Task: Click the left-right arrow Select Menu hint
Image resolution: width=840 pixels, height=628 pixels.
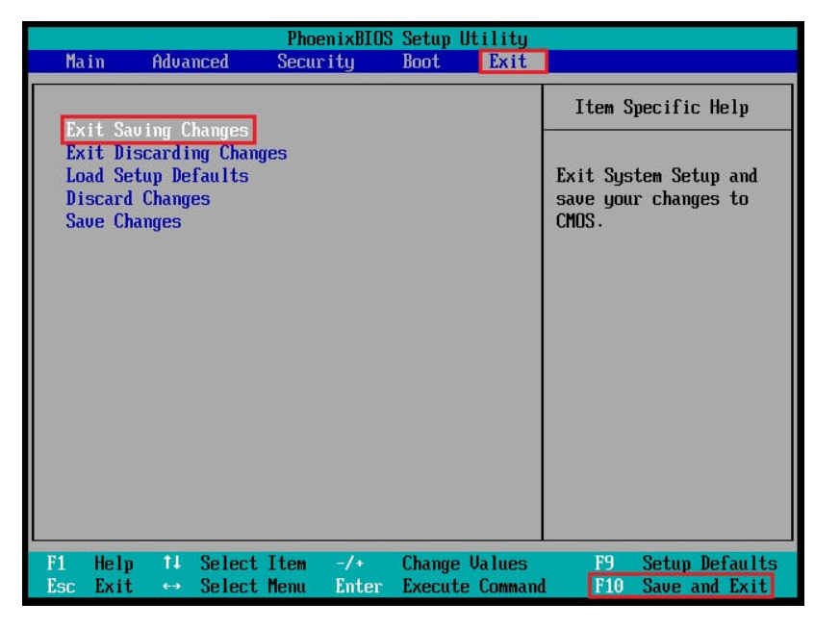Action: tap(235, 587)
